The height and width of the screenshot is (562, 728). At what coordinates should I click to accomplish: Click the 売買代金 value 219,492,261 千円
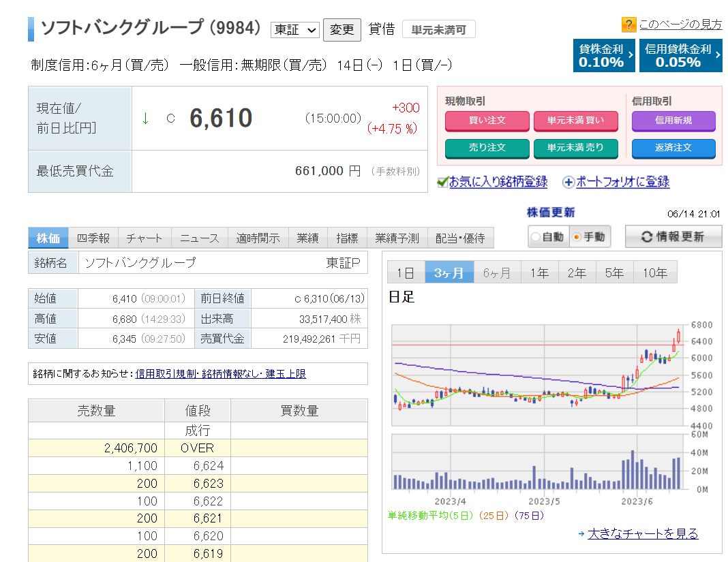coord(322,339)
